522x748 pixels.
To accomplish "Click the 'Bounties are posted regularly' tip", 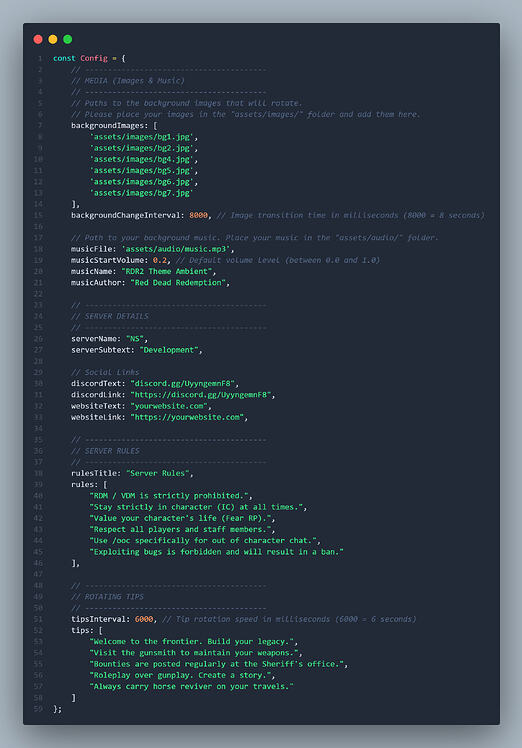I will (x=216, y=664).
